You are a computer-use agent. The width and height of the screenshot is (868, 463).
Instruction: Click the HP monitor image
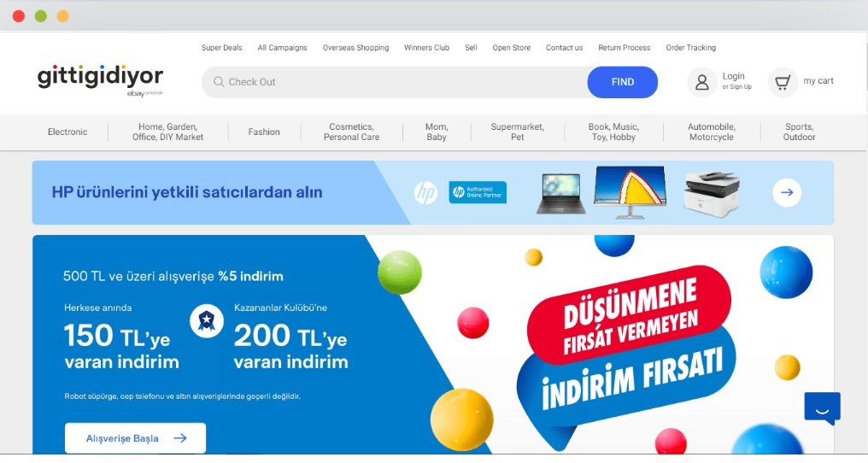[630, 191]
